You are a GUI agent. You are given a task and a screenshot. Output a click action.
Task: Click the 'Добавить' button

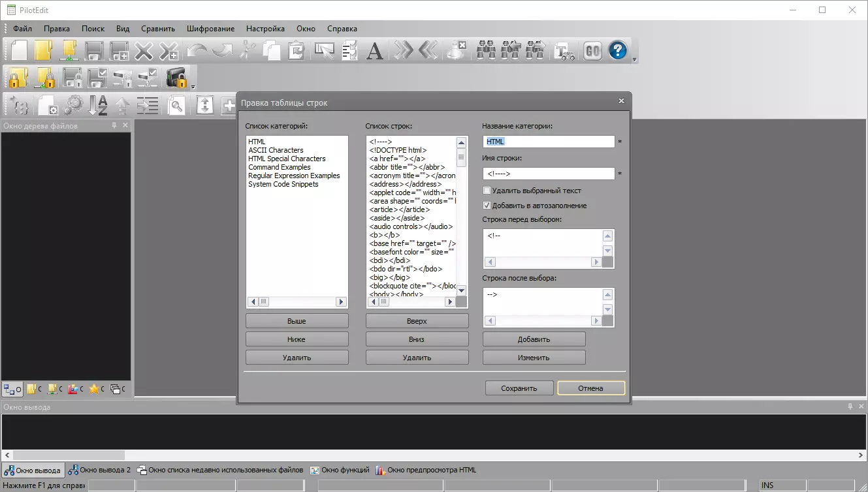click(534, 339)
